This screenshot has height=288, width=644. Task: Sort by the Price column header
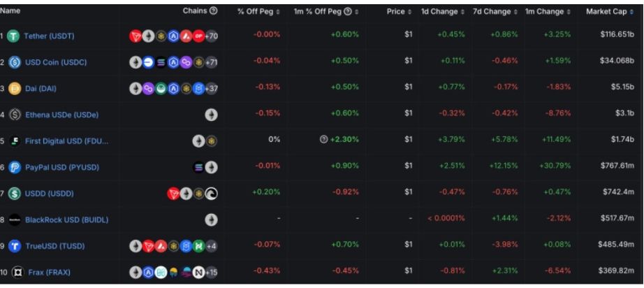400,12
